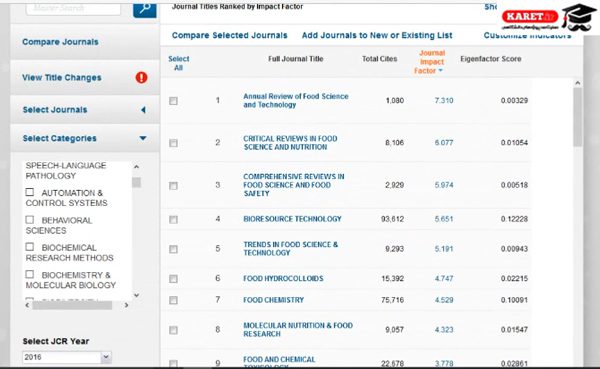Tick the Molecular Nutrition & Food Research checkbox
The height and width of the screenshot is (369, 600).
coord(173,330)
